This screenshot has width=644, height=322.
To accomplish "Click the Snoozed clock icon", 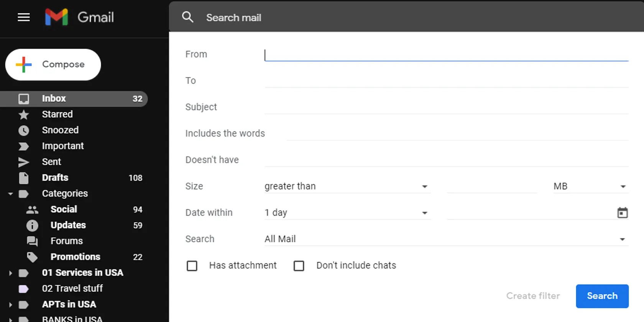I will tap(24, 130).
